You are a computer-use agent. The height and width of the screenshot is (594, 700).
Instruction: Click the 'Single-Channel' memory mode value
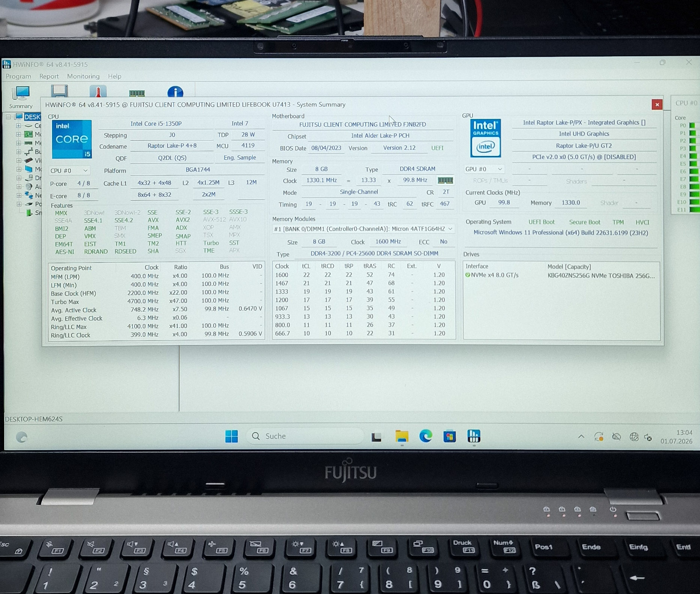tap(359, 192)
